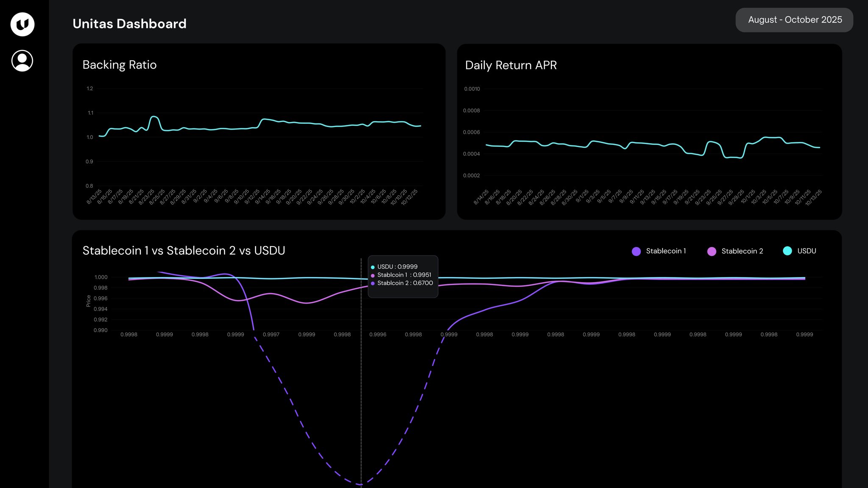Select the Backing Ratio chart title

click(120, 64)
